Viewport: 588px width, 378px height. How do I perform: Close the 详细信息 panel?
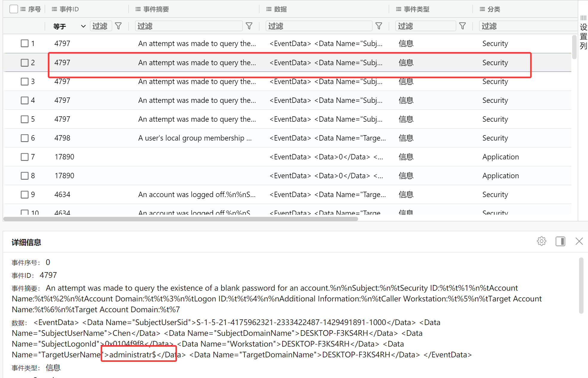(x=579, y=241)
